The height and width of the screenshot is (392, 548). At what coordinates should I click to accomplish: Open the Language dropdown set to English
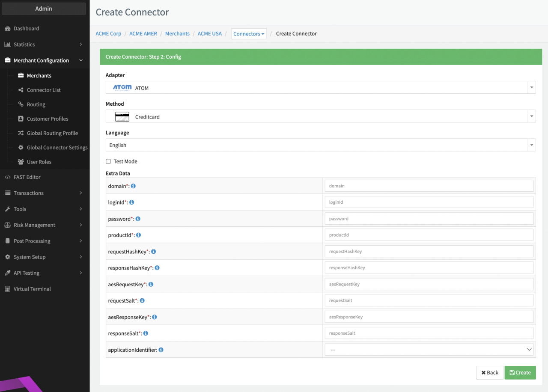[320, 145]
